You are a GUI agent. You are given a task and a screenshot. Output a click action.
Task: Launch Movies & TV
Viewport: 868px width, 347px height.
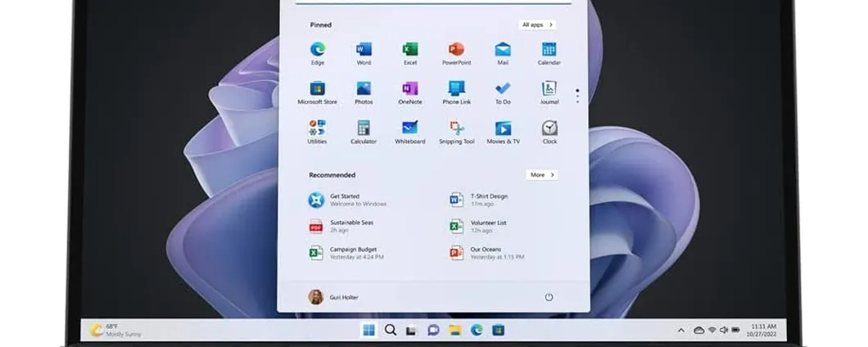tap(504, 133)
